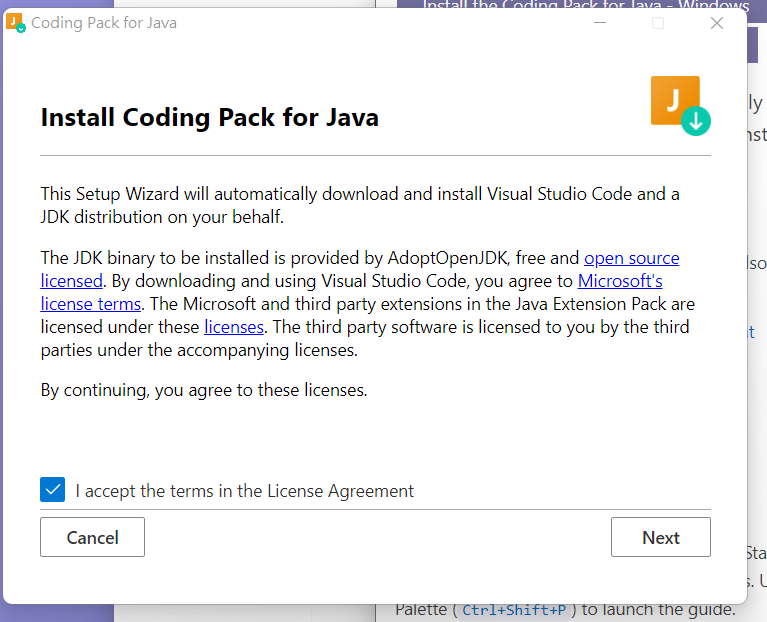Click the Coding Pack title bar icon
The width and height of the screenshot is (767, 622).
pyautogui.click(x=16, y=22)
